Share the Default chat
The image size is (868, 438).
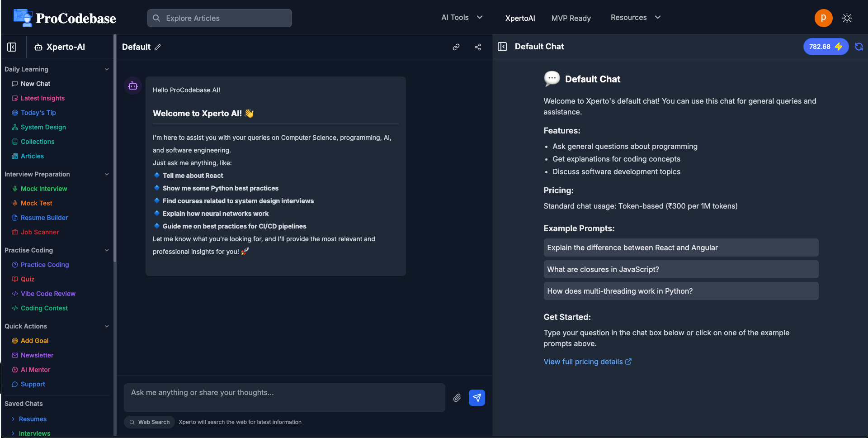478,47
